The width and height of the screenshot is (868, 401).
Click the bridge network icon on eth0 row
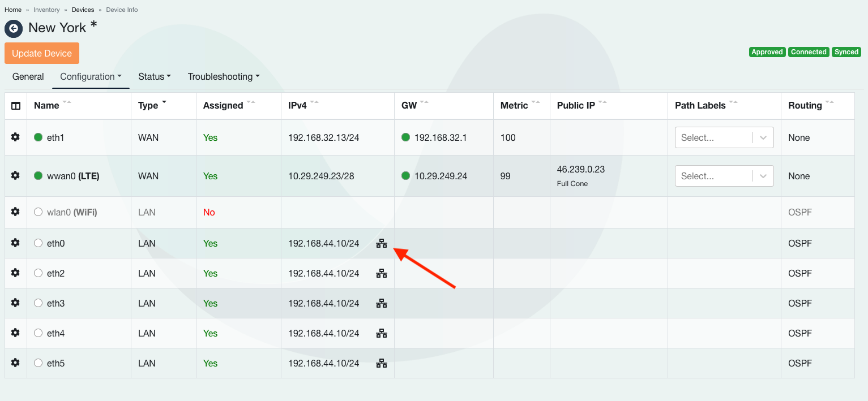pos(382,243)
